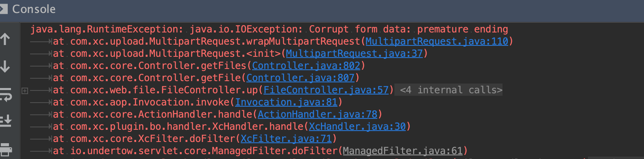Click the Console icon beside the title
This screenshot has height=159, width=644.
3,9
